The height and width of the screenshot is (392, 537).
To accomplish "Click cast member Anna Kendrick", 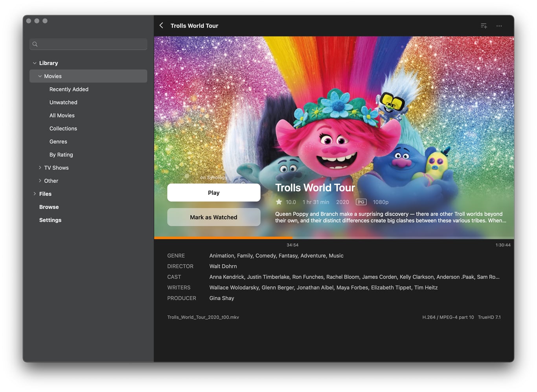I will pos(227,277).
